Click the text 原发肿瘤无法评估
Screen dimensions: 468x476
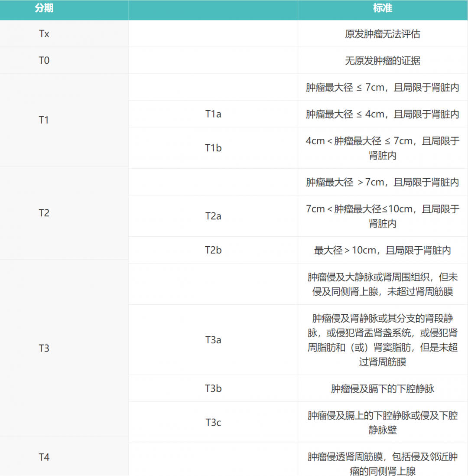coord(382,34)
